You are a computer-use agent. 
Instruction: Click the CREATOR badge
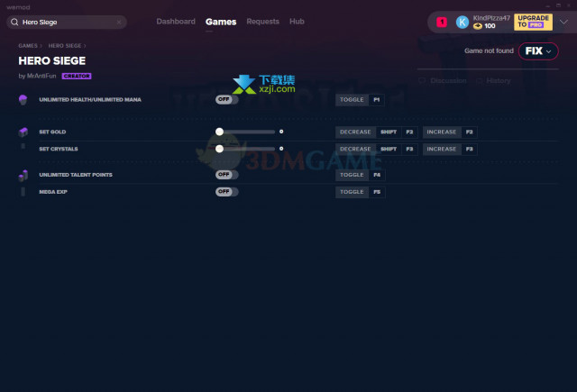click(x=77, y=76)
